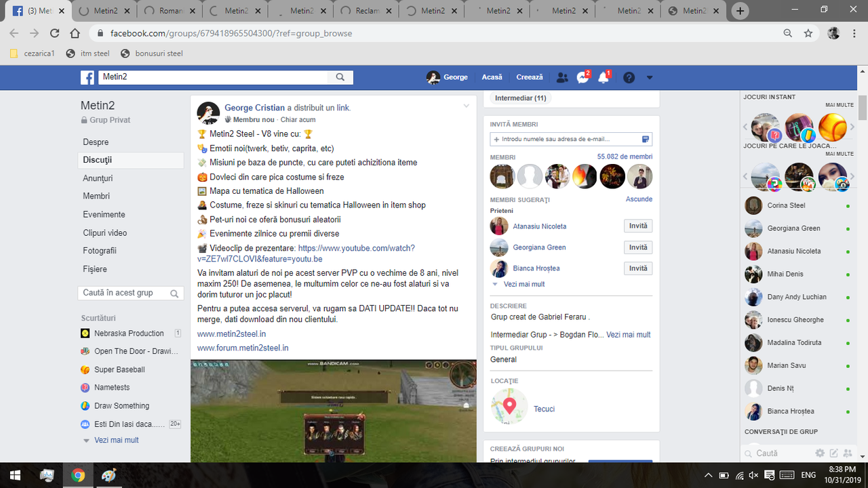Open the 'bonusuri steel' bookmark

(x=151, y=54)
